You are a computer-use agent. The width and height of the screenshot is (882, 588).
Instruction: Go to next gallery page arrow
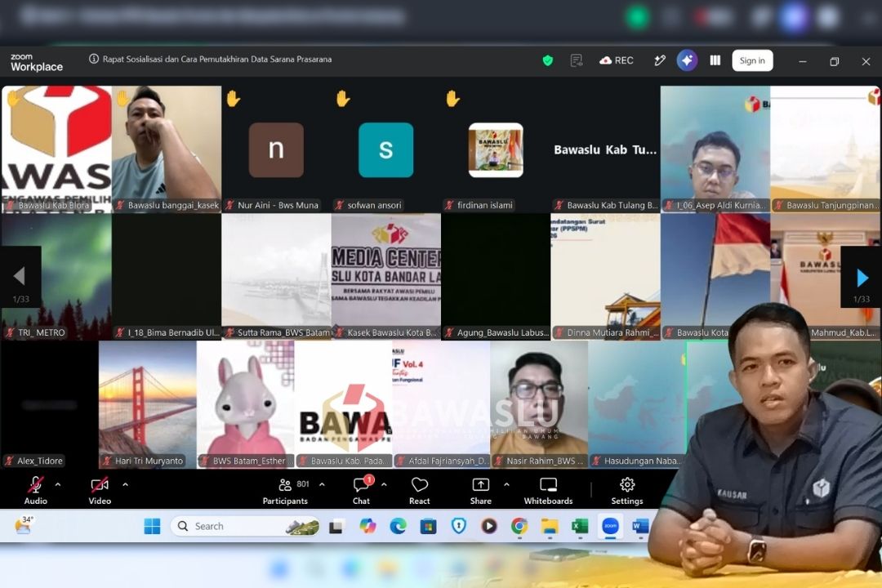pyautogui.click(x=862, y=277)
